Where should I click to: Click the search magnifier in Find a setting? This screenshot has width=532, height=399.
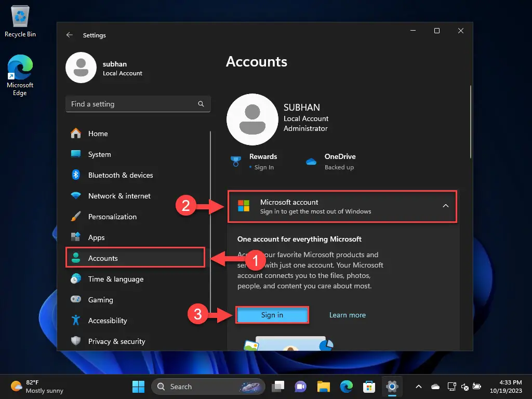(x=201, y=104)
